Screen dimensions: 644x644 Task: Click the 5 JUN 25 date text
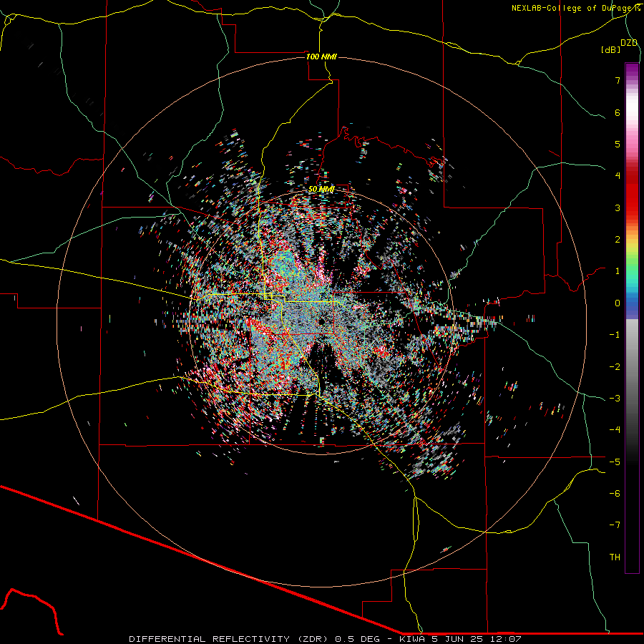pos(457,639)
